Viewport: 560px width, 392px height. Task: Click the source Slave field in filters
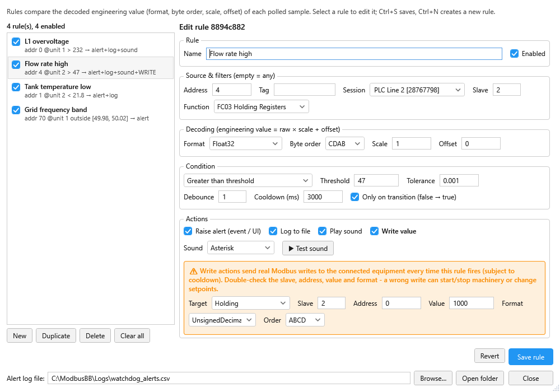coord(506,90)
